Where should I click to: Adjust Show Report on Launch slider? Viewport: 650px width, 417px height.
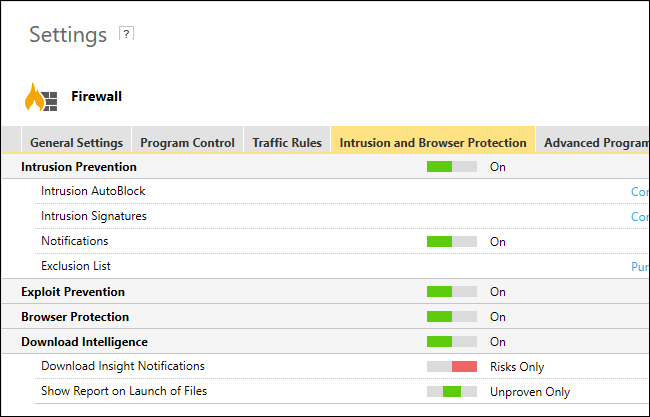(x=451, y=392)
